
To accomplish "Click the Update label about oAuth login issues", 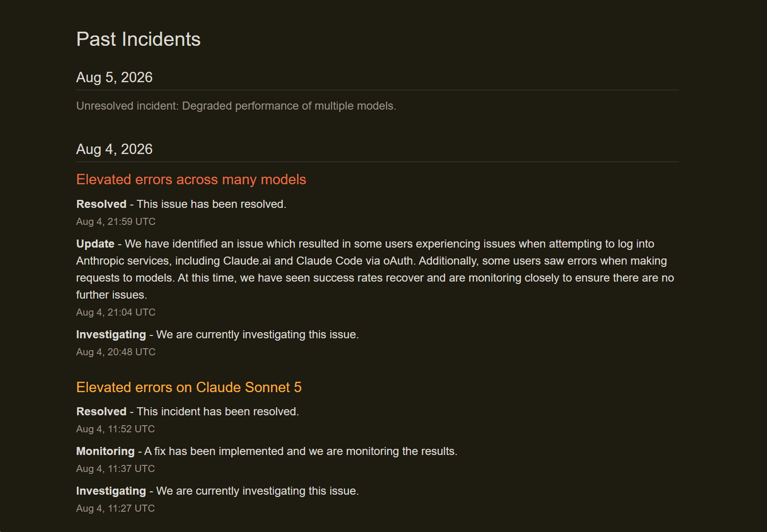I will pyautogui.click(x=96, y=244).
